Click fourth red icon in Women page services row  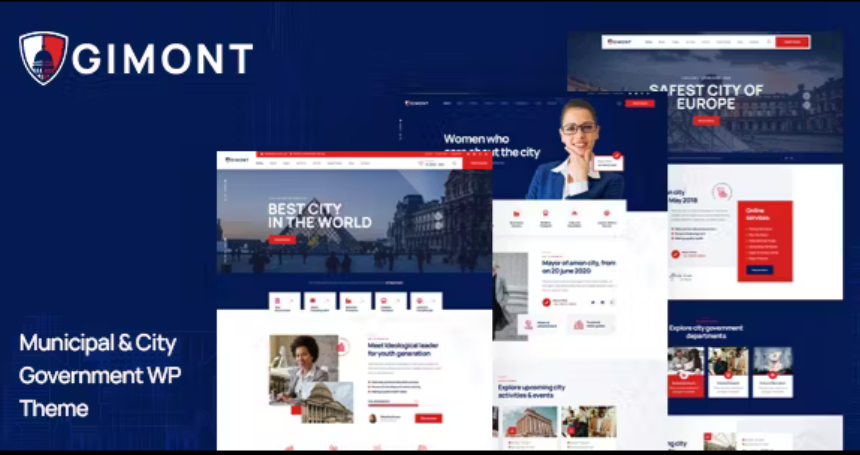pos(607,213)
